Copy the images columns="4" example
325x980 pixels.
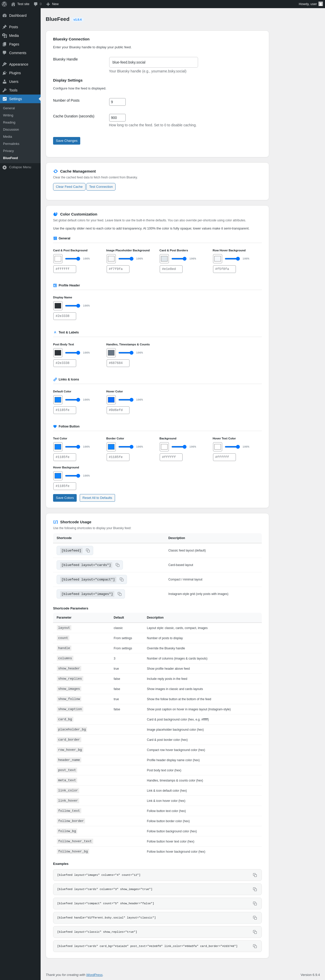pos(255,875)
